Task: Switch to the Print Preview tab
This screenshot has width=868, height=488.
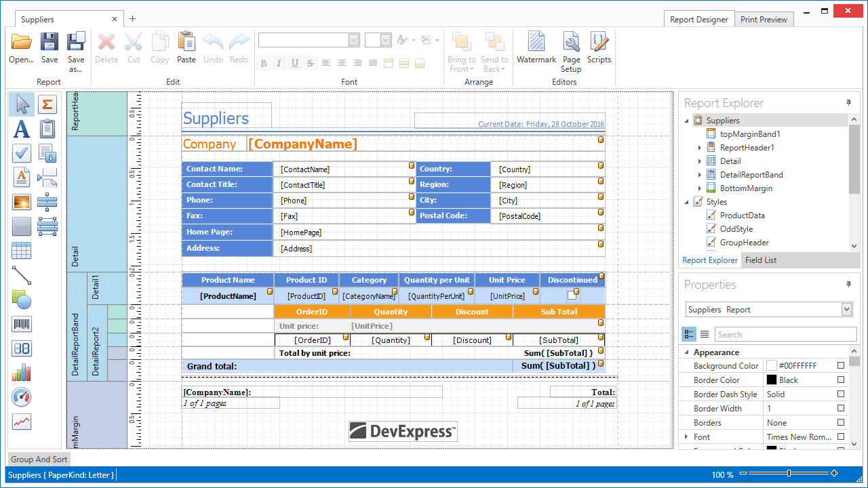Action: [764, 20]
